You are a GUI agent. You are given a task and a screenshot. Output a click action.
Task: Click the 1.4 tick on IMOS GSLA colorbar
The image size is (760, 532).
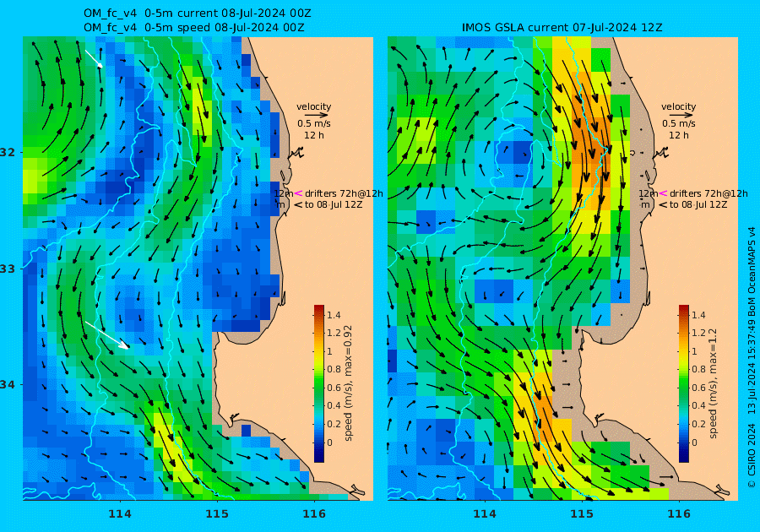pos(698,315)
